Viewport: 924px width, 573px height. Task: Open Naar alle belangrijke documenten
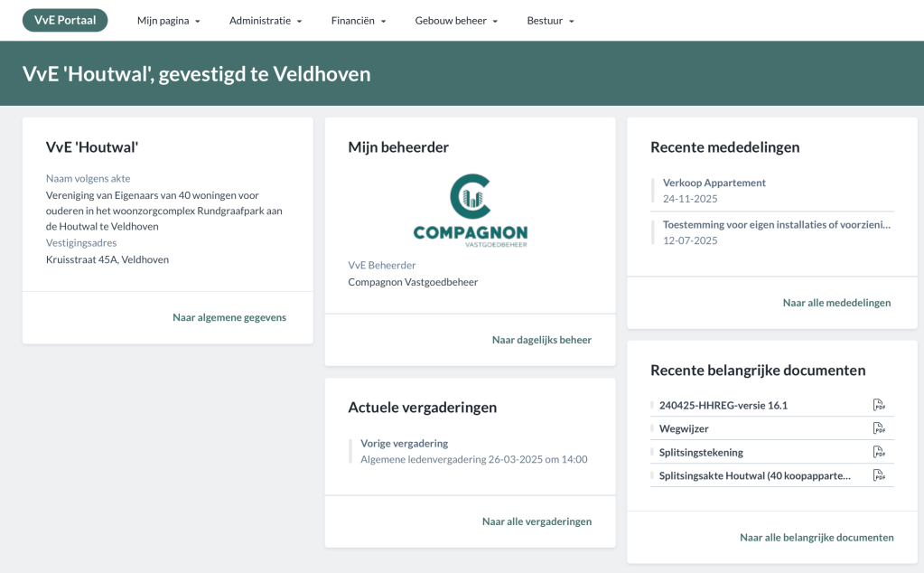tap(817, 537)
